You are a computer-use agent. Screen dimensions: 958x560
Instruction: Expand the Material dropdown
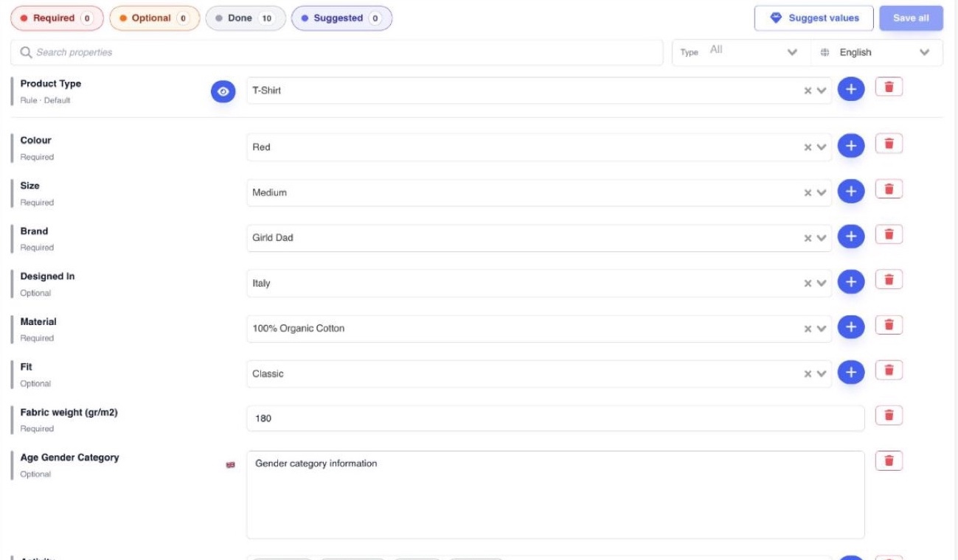pyautogui.click(x=822, y=329)
